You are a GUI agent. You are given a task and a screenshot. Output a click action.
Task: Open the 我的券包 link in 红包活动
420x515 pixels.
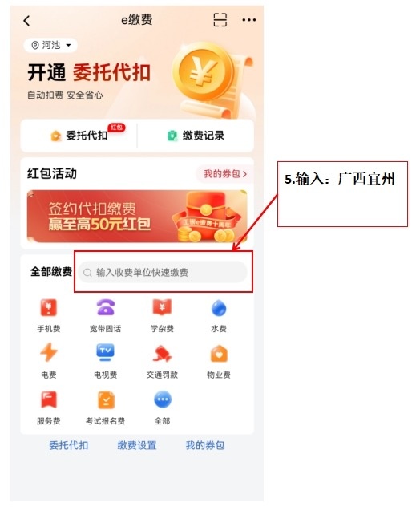(x=224, y=173)
